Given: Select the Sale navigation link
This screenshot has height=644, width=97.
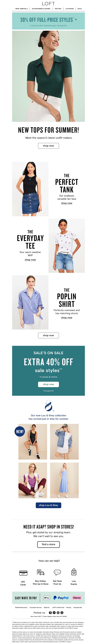Looking at the screenshot, I should (x=79, y=9).
